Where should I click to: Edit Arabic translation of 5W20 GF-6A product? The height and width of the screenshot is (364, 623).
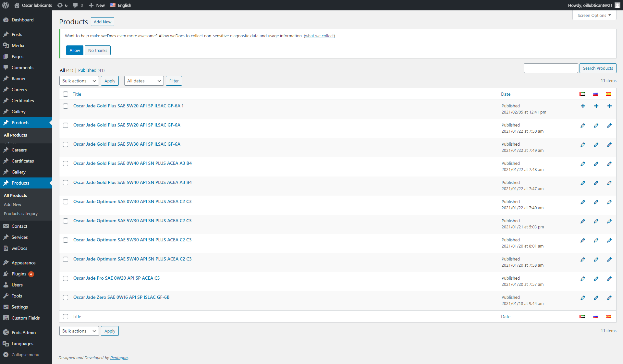click(x=583, y=126)
